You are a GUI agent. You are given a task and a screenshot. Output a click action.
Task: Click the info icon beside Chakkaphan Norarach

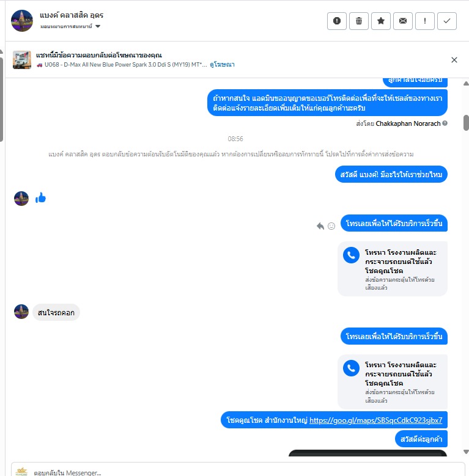pyautogui.click(x=445, y=123)
